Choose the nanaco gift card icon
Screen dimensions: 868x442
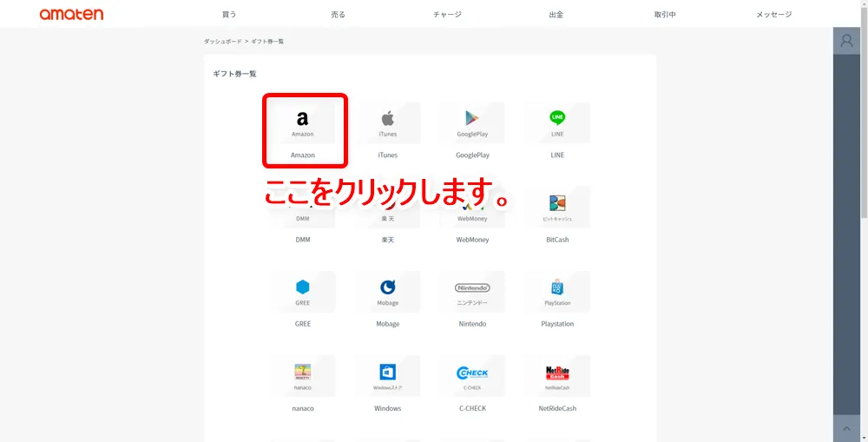pyautogui.click(x=302, y=376)
